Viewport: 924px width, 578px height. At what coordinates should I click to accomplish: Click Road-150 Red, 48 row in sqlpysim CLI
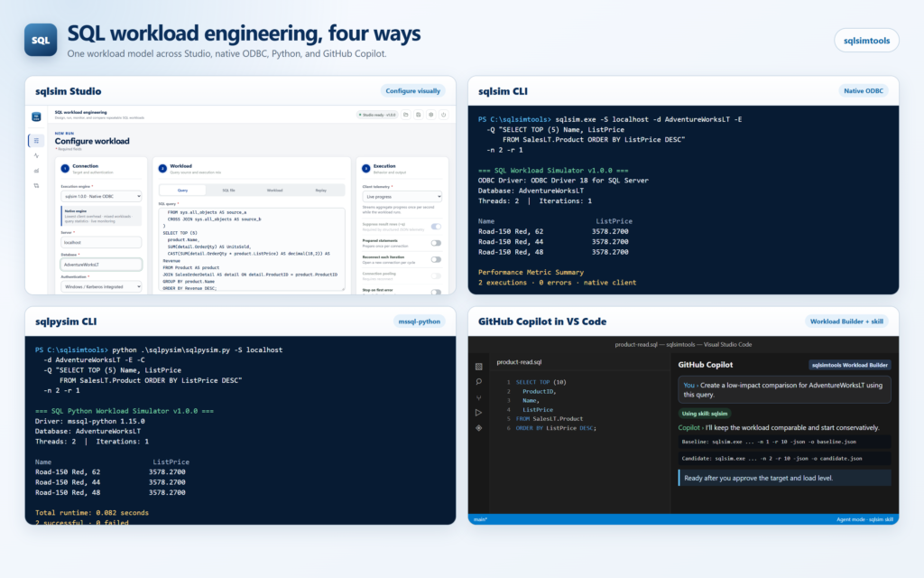click(110, 492)
